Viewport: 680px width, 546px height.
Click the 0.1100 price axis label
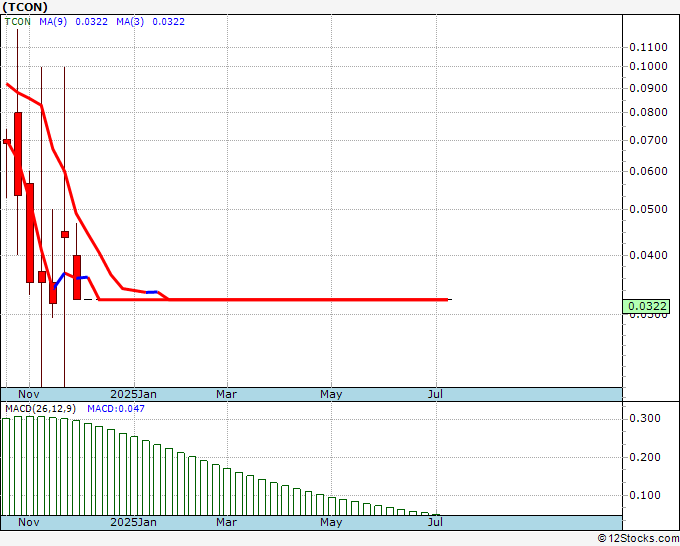(x=648, y=47)
